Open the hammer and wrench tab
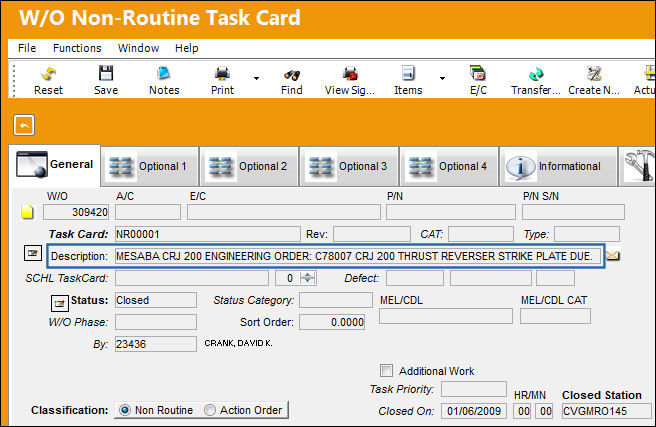 (638, 166)
